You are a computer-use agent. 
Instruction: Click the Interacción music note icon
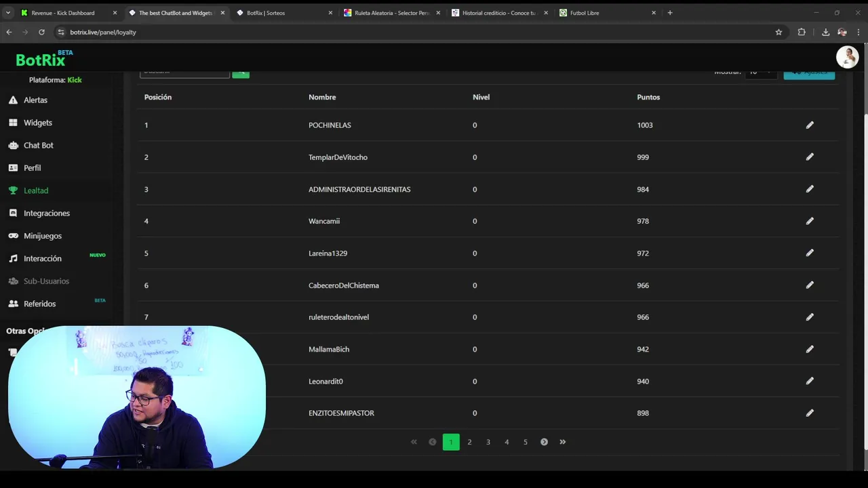[13, 258]
